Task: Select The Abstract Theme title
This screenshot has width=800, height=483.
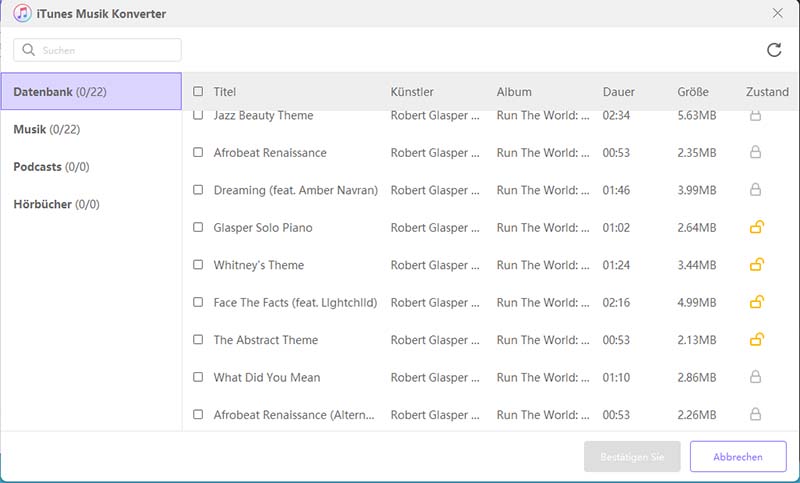Action: click(x=266, y=340)
